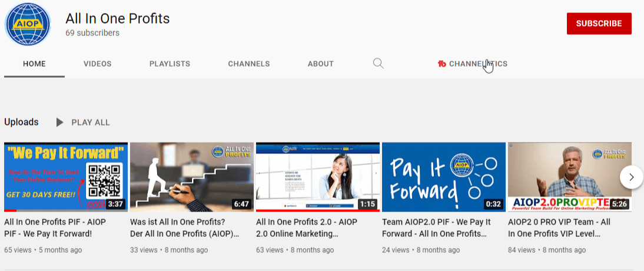Viewport: 644px width, 271px height.
Task: Click the 24 views 8 months ago text
Action: 421,250
